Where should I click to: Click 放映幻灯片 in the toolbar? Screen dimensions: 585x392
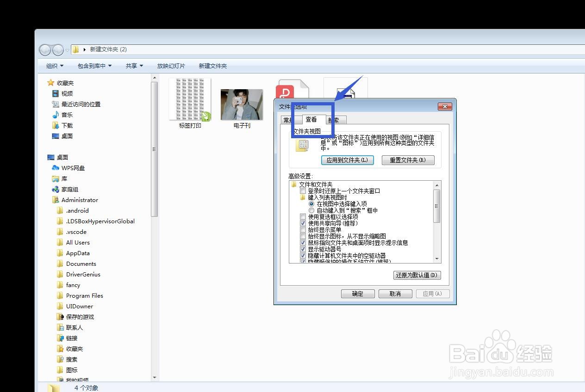[171, 66]
